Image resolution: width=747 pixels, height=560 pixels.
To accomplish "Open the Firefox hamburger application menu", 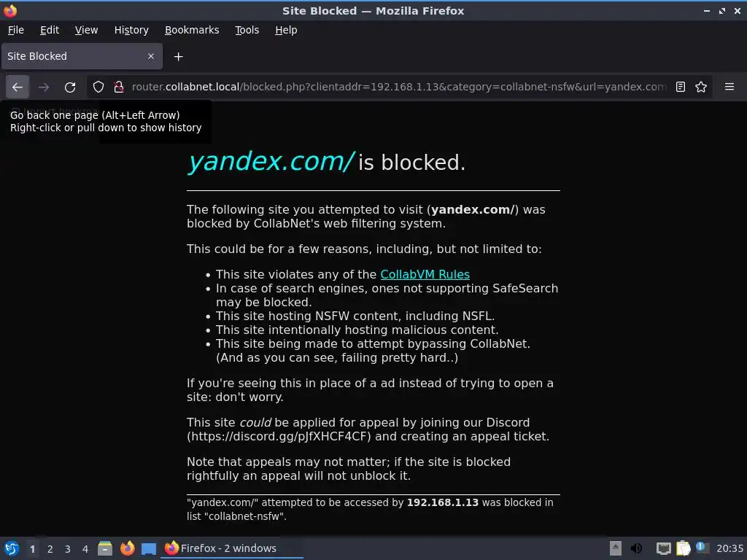I will coord(729,87).
